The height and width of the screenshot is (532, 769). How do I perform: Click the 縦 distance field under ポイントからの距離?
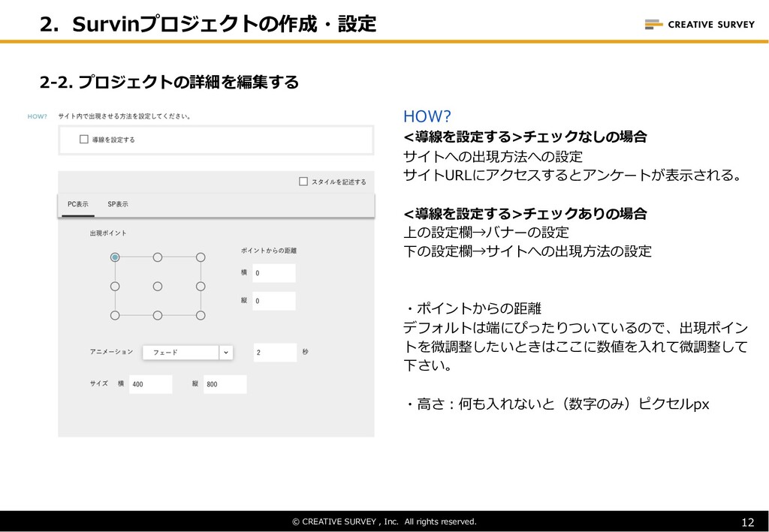274,302
